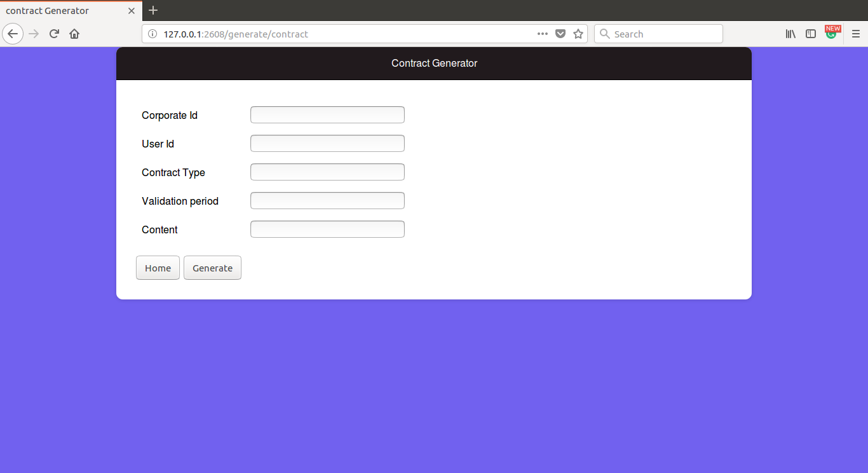The height and width of the screenshot is (473, 868).
Task: Toggle the sidebars icon
Action: (x=811, y=34)
